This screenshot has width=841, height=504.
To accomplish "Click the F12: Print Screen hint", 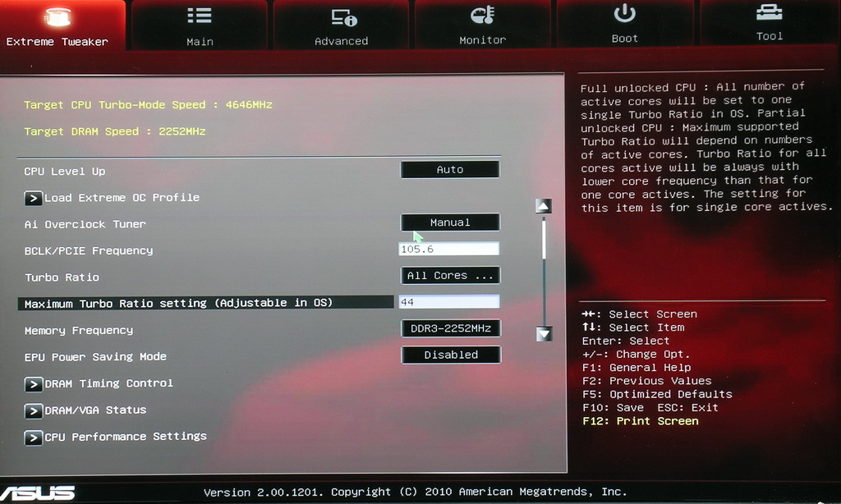I will [641, 421].
